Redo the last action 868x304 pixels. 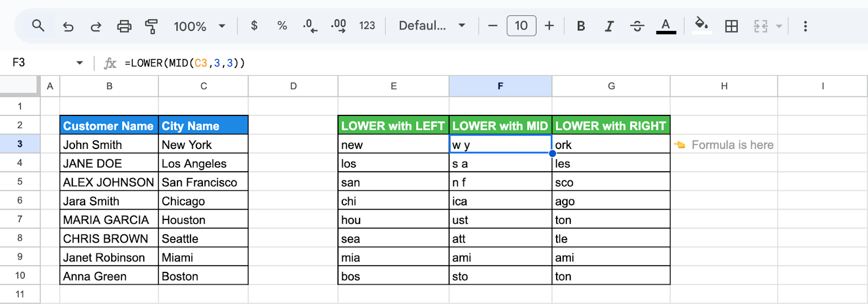(x=96, y=26)
